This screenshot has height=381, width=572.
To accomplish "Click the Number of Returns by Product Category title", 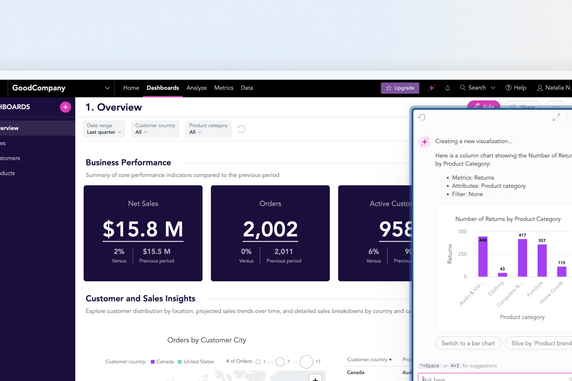I will coord(508,219).
